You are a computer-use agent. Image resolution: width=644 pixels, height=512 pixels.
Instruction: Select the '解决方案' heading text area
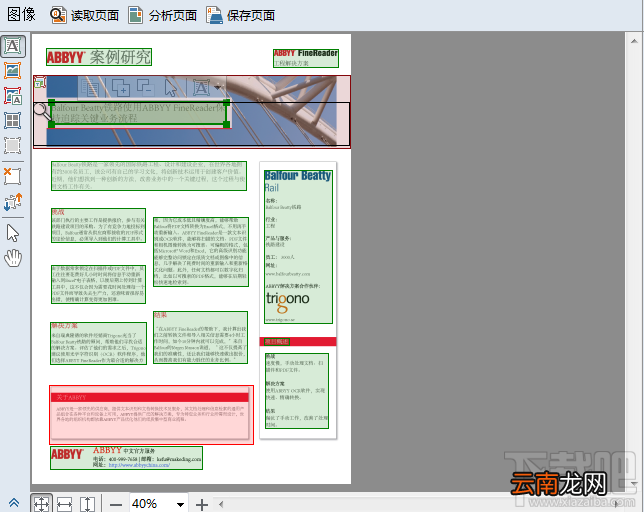tap(99, 343)
